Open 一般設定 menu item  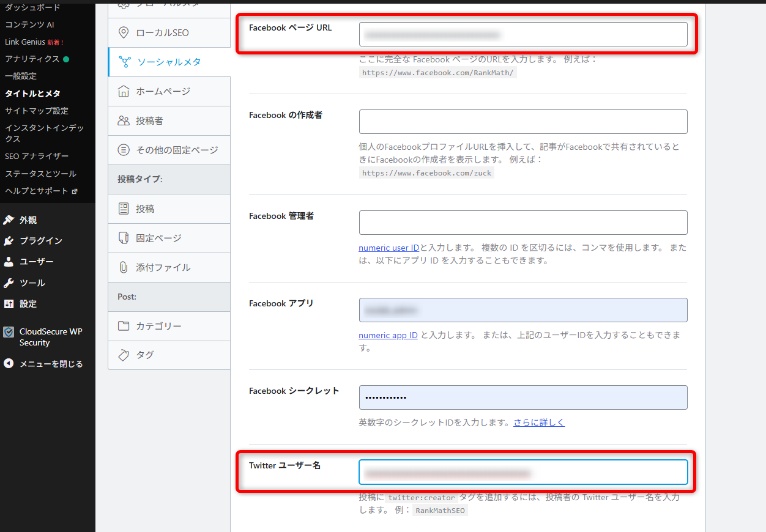click(21, 76)
